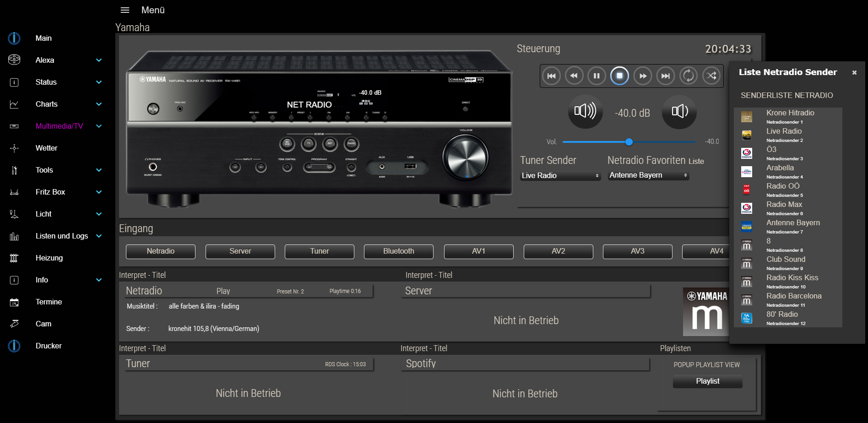Expand Charts submenu chevron
The height and width of the screenshot is (423, 868).
pyautogui.click(x=99, y=104)
